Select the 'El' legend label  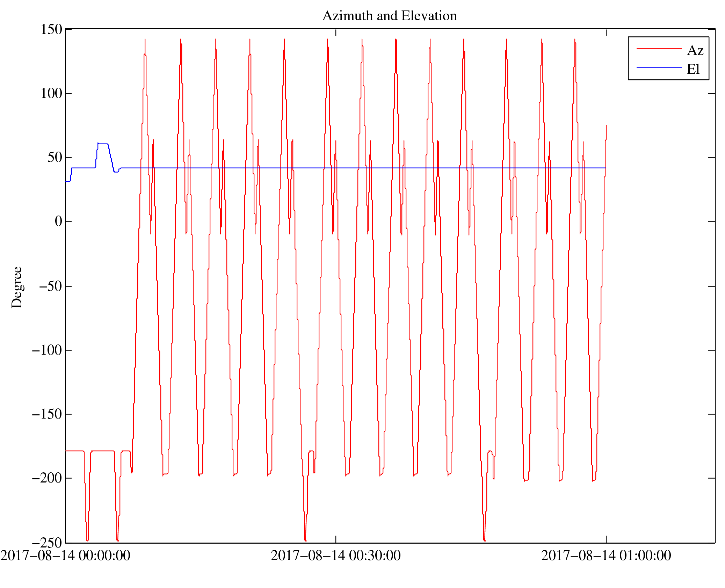693,69
